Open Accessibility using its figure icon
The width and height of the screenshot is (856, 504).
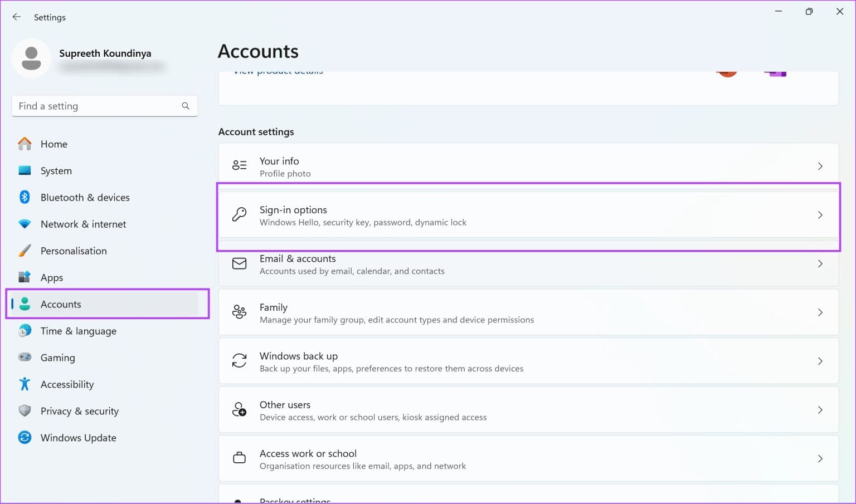click(25, 384)
